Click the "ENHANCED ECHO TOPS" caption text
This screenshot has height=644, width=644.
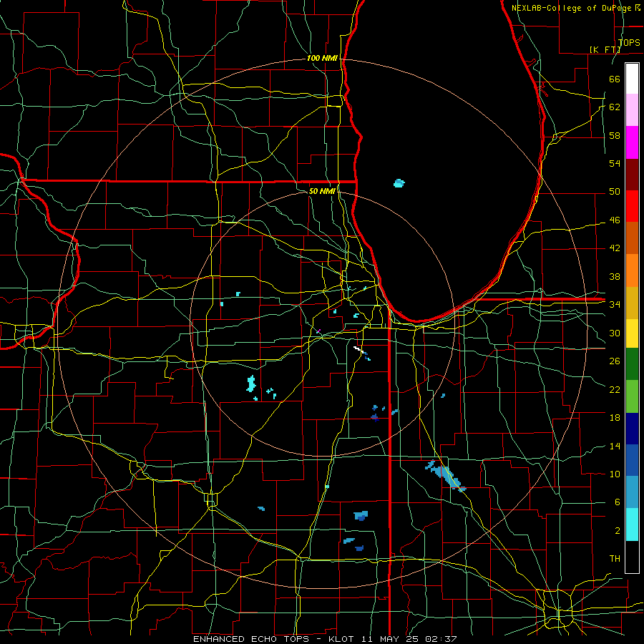pyautogui.click(x=252, y=639)
